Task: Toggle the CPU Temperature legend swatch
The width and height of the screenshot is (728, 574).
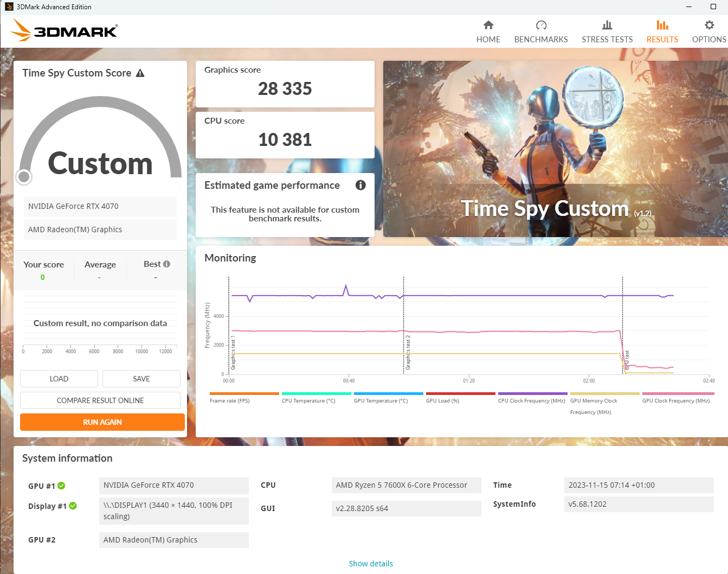Action: pyautogui.click(x=316, y=393)
